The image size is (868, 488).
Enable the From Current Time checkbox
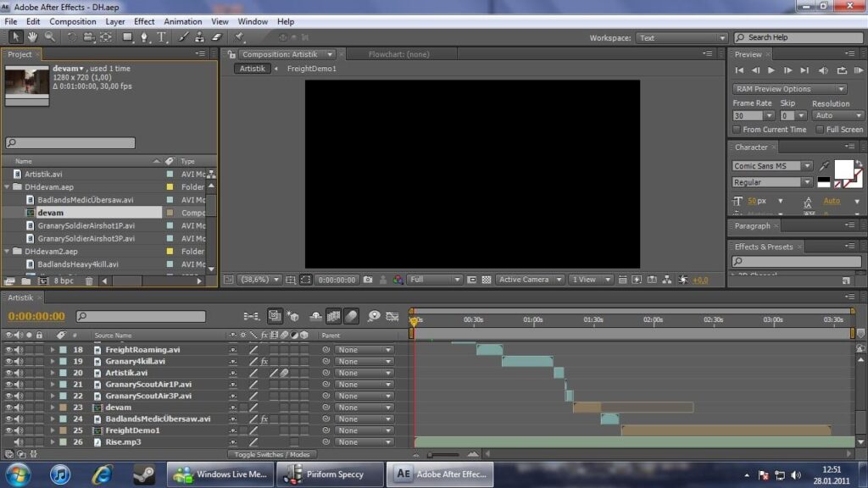[x=737, y=130]
